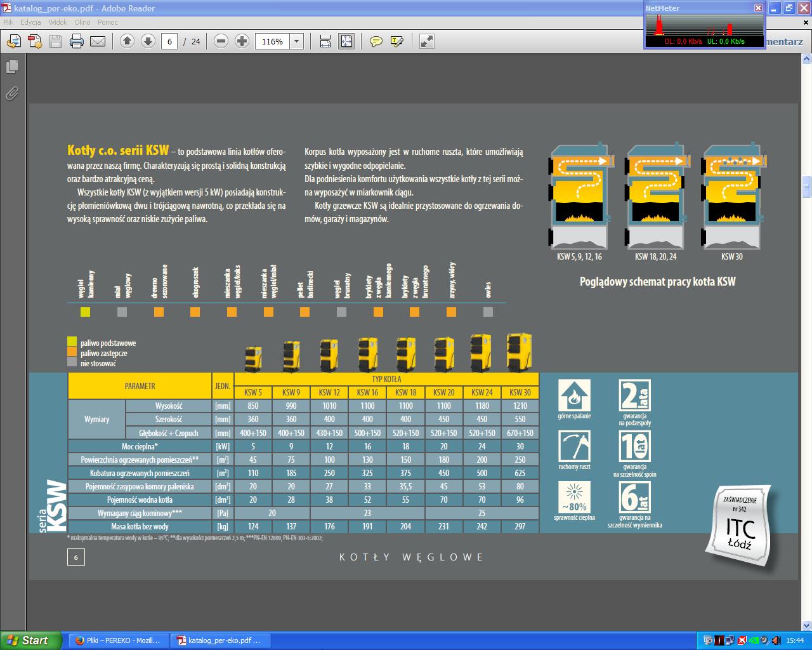This screenshot has width=812, height=650.
Task: Select the highlight text tool
Action: point(397,41)
